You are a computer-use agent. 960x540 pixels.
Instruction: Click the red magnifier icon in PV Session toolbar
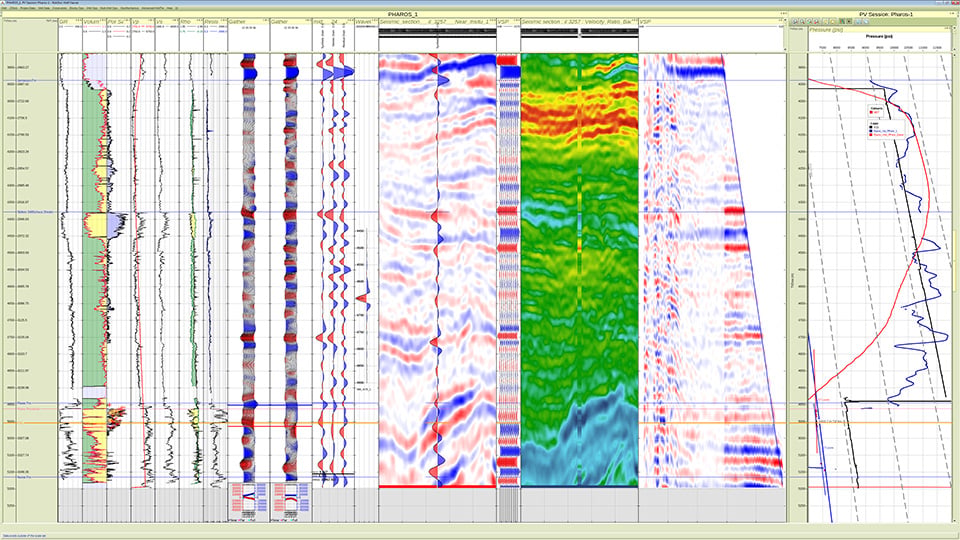(x=816, y=21)
